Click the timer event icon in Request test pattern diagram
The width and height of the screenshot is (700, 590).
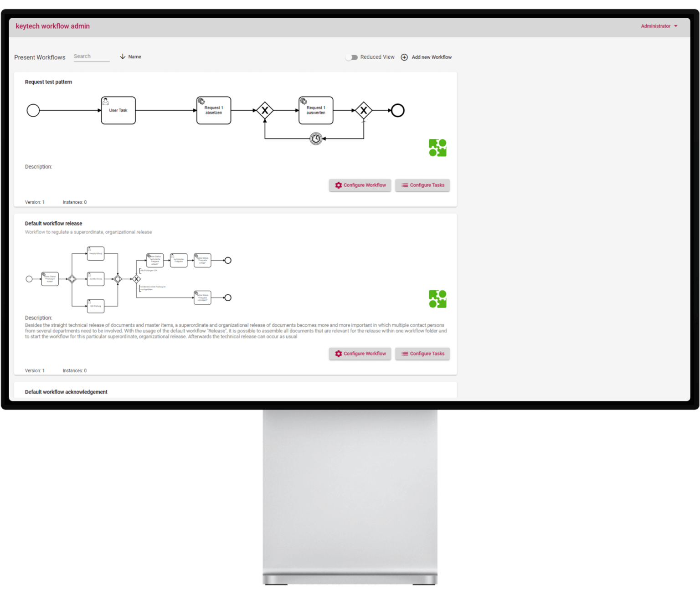click(316, 139)
